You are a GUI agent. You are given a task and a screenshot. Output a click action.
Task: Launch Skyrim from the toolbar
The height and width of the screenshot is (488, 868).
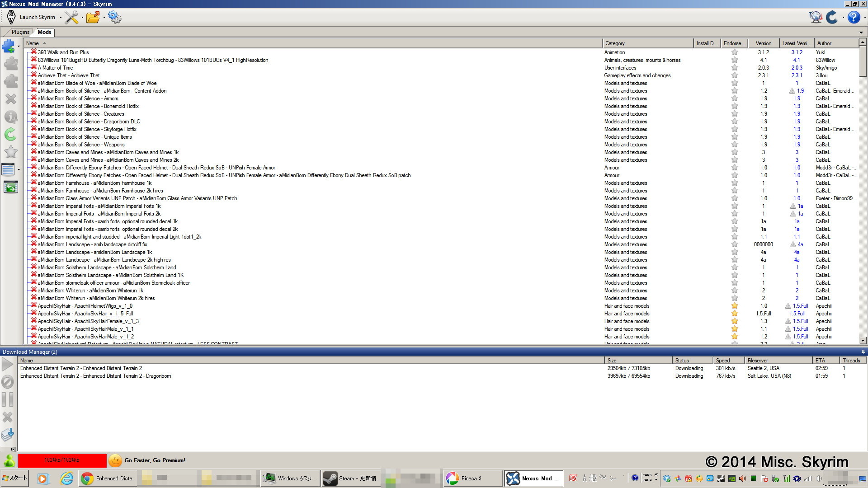[32, 17]
